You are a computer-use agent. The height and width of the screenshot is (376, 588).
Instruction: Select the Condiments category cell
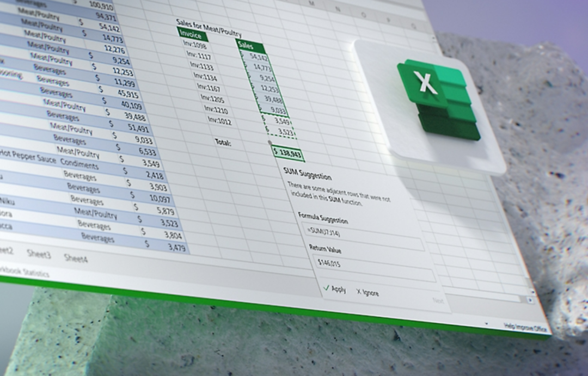[79, 164]
